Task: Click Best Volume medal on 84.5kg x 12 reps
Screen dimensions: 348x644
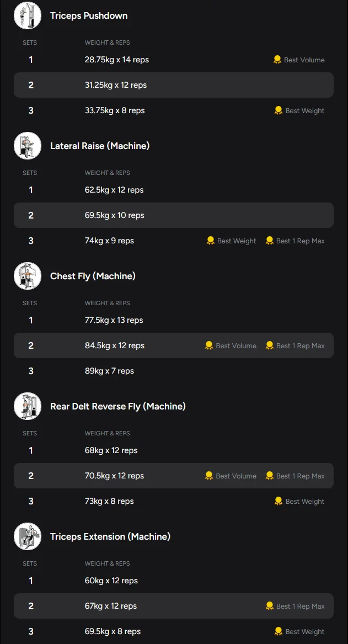Action: [x=209, y=345]
